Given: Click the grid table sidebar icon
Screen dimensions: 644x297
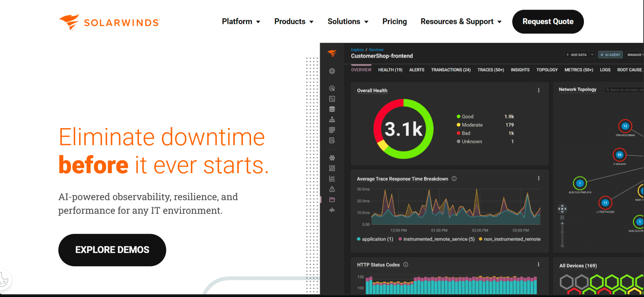Looking at the screenshot, I should tap(332, 130).
